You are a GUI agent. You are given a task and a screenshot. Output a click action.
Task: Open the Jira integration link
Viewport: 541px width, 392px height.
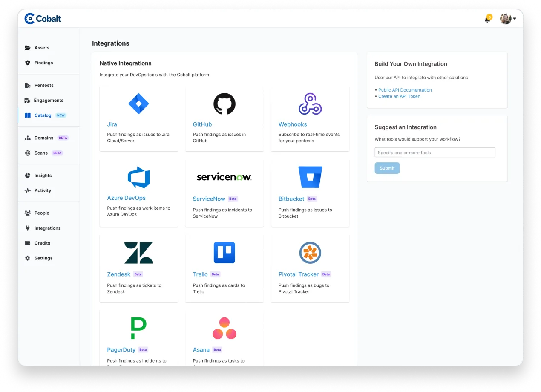pyautogui.click(x=112, y=124)
